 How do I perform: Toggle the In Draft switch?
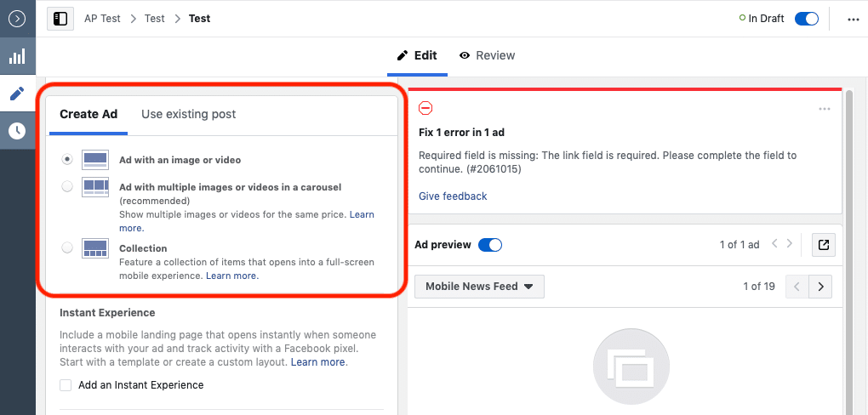point(807,19)
